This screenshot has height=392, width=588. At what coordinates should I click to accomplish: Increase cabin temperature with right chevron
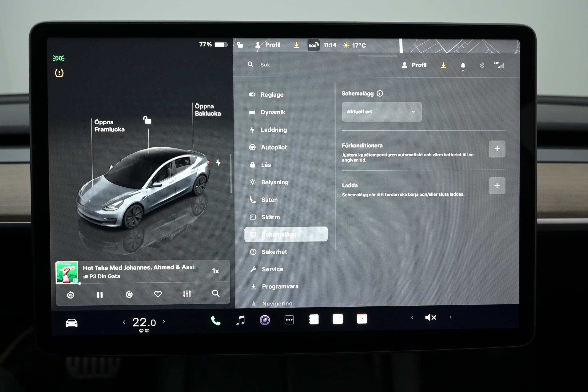coord(164,322)
